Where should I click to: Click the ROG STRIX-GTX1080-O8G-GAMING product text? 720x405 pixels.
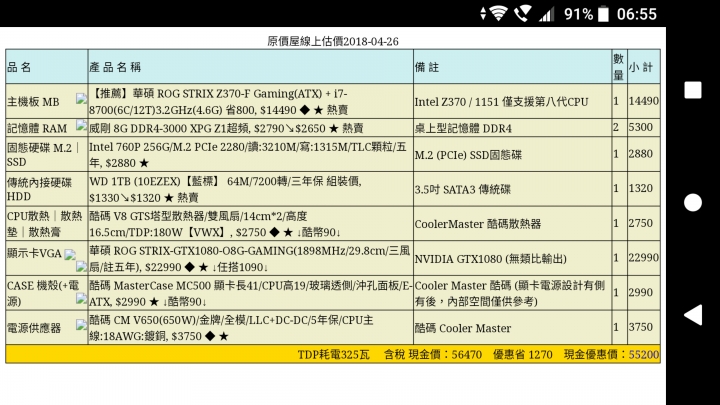[250, 259]
